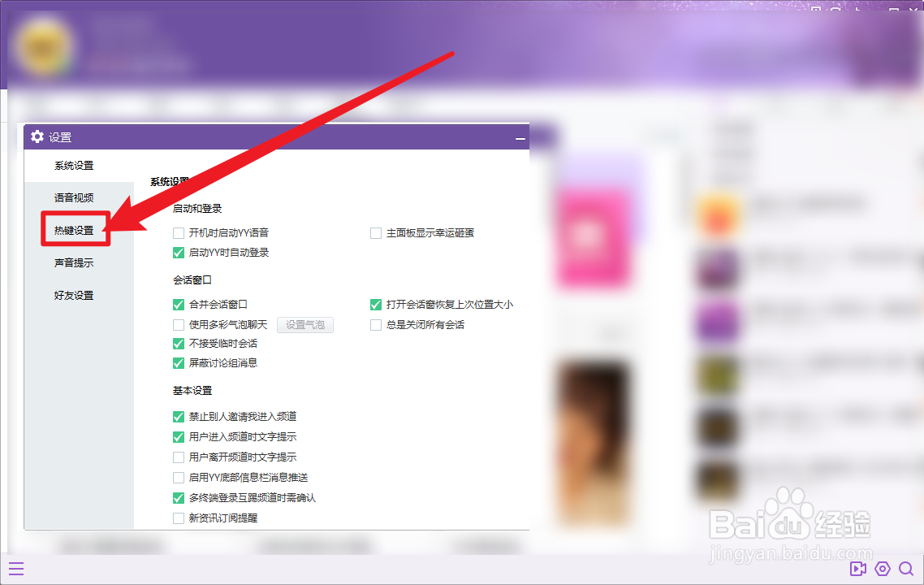Click the gear icon on the settings dialog titlebar
924x585 pixels.
37,136
